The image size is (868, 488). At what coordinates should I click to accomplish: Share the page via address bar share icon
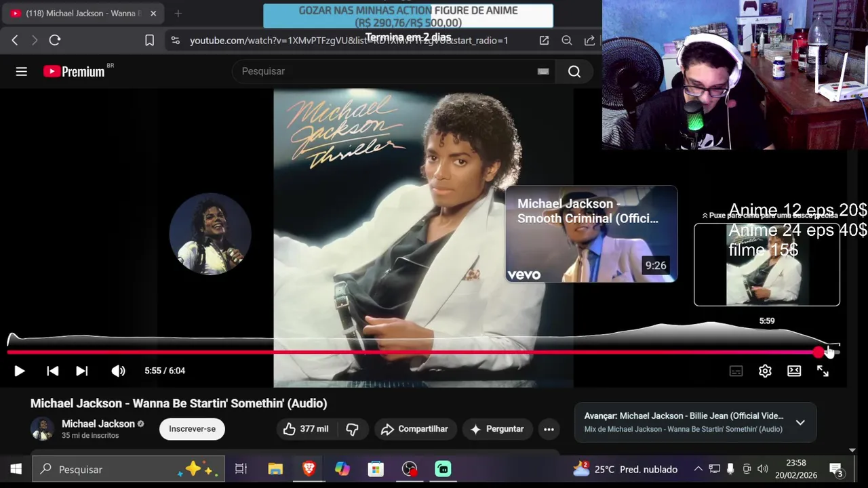[x=589, y=41]
